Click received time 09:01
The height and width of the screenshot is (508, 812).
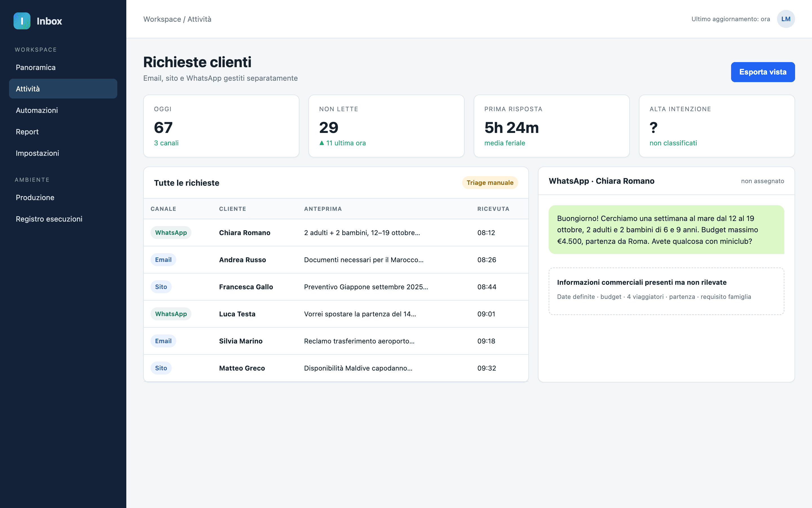(x=486, y=314)
